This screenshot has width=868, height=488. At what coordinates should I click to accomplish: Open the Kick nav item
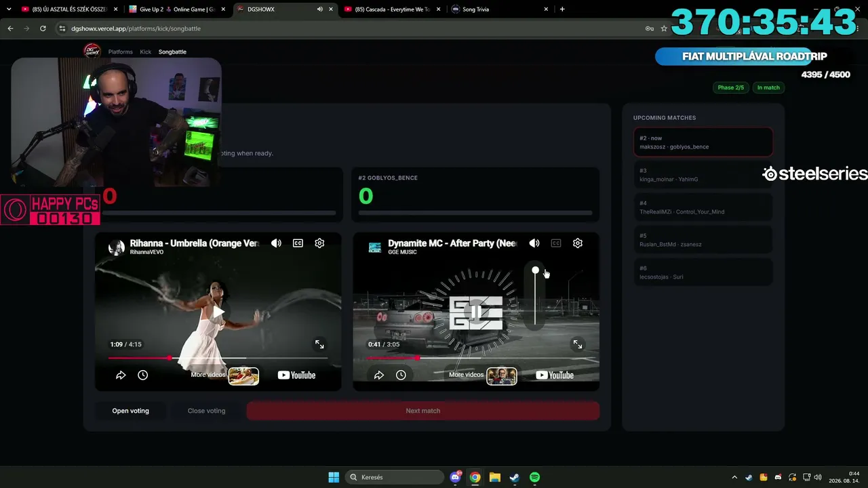click(146, 52)
